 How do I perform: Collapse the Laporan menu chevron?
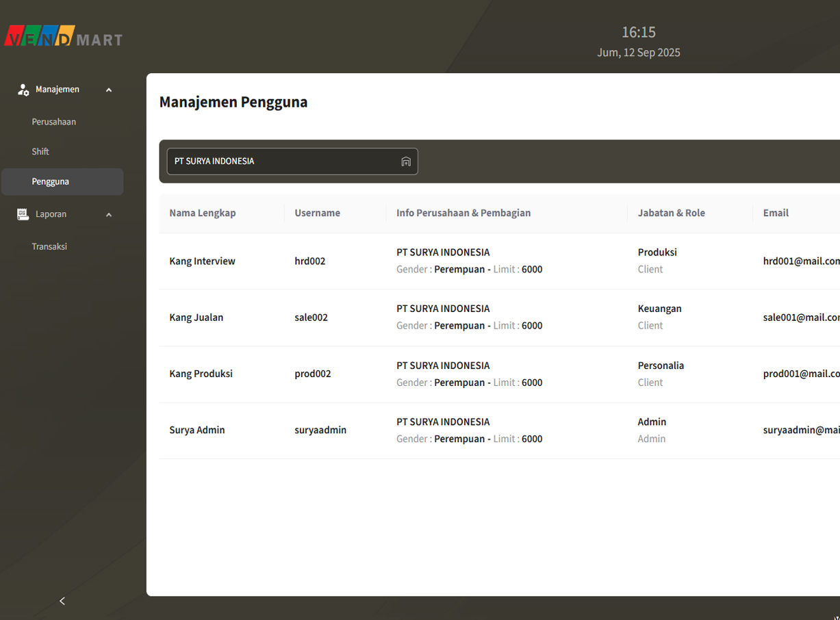[x=109, y=215]
